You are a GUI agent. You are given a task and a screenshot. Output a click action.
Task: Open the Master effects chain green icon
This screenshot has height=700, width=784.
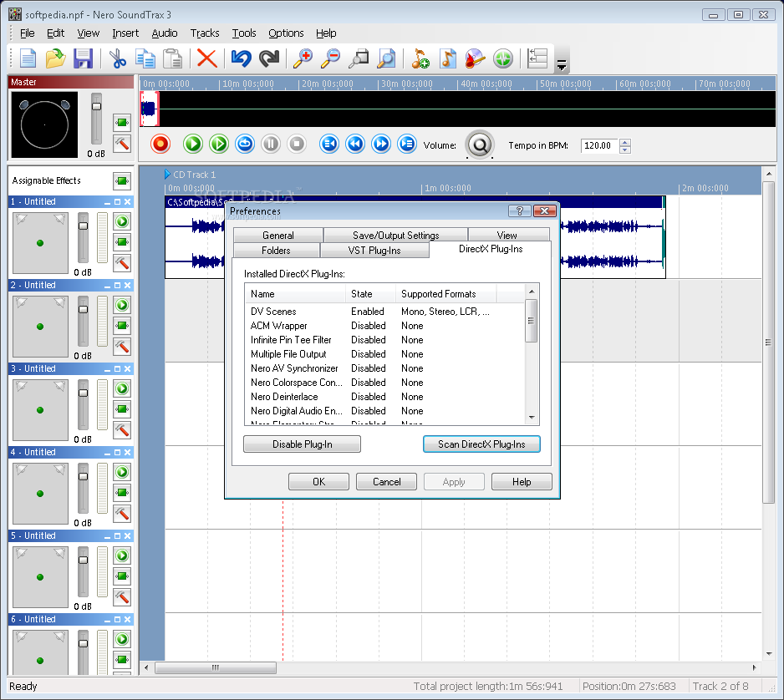pos(122,123)
